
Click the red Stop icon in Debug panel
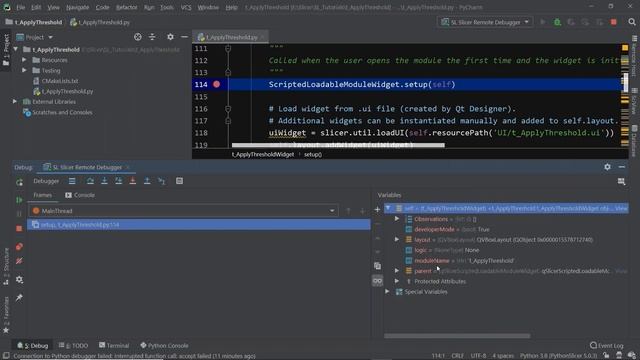click(x=19, y=229)
